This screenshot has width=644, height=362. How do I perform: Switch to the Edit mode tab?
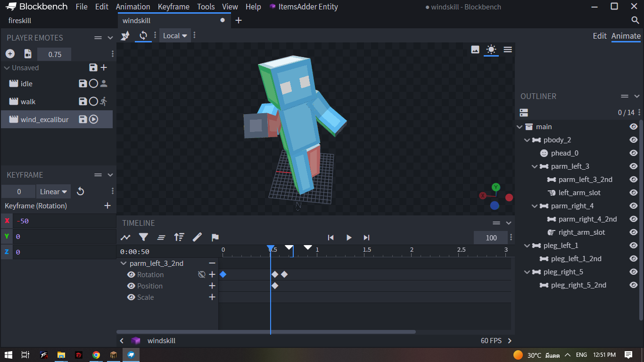point(600,35)
